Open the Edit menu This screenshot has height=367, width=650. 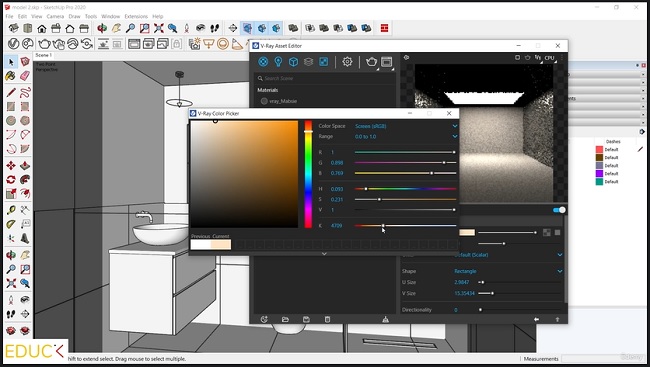click(22, 16)
